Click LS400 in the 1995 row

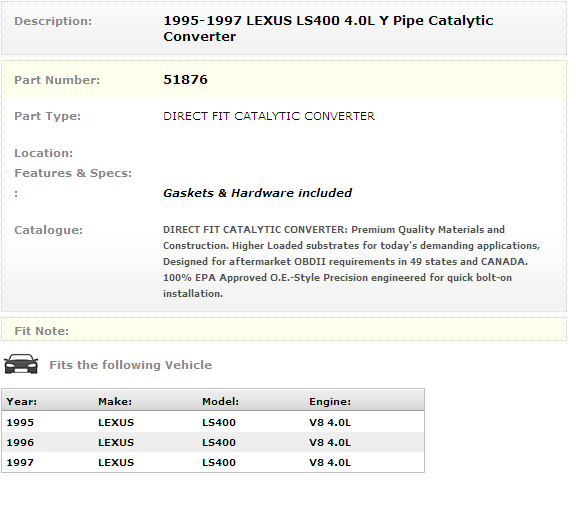coord(219,422)
